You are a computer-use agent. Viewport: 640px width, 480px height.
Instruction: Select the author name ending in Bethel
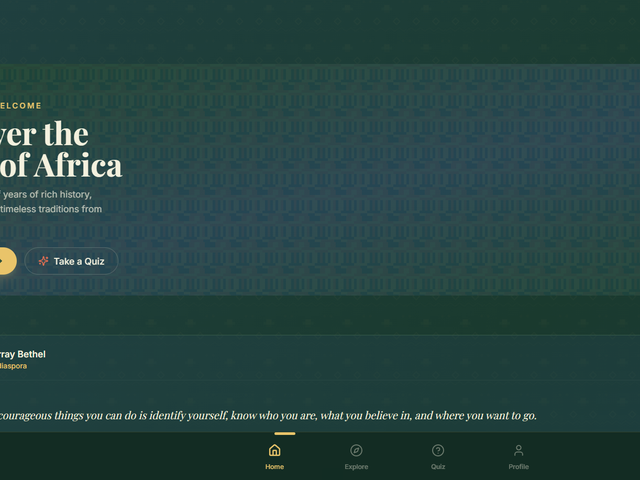point(22,354)
